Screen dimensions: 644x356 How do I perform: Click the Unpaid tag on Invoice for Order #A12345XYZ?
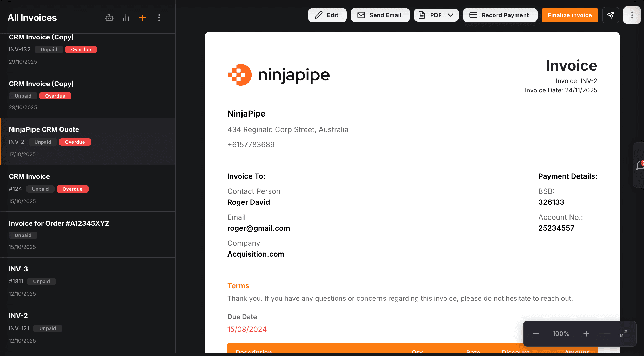[x=23, y=235]
